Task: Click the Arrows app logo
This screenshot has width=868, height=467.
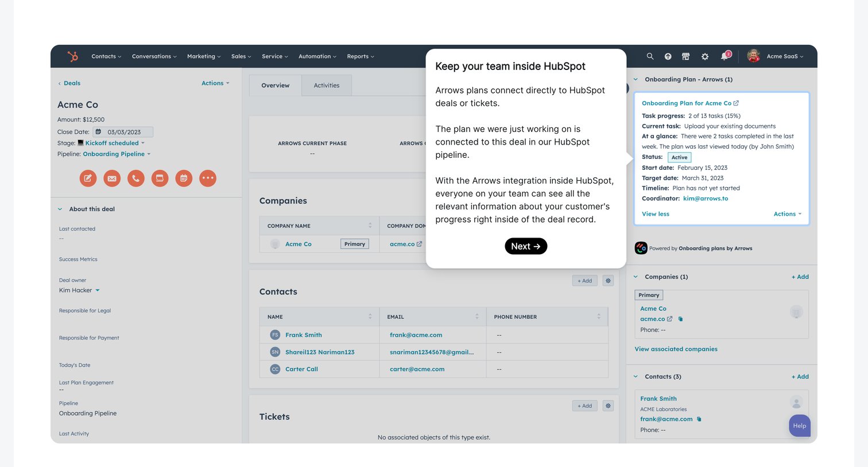Action: coord(641,248)
